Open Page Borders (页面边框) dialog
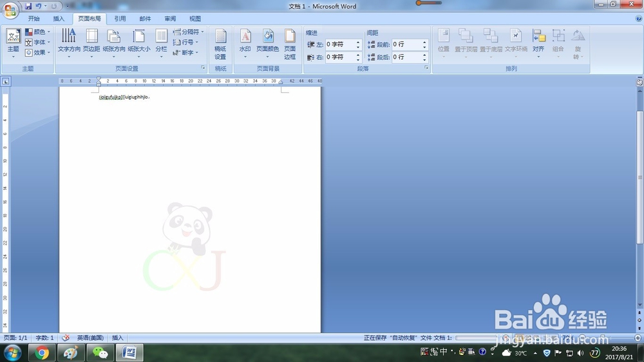The image size is (644, 362). click(290, 44)
